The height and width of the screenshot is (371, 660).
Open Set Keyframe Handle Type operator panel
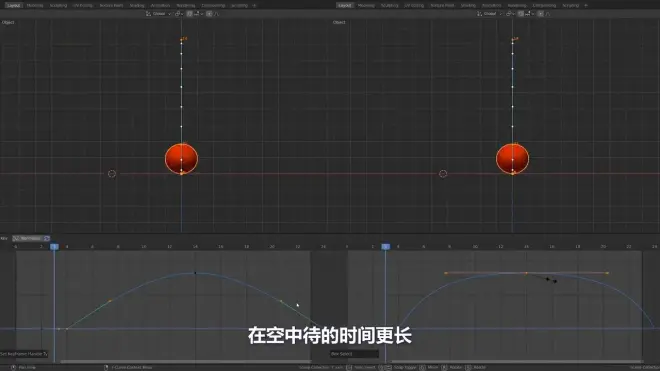(x=24, y=354)
